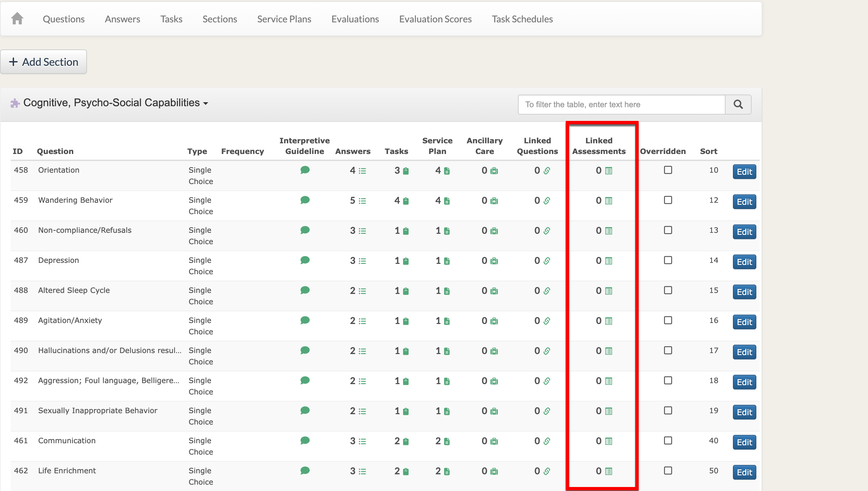Open linked assessments icon for Communication row

(609, 441)
